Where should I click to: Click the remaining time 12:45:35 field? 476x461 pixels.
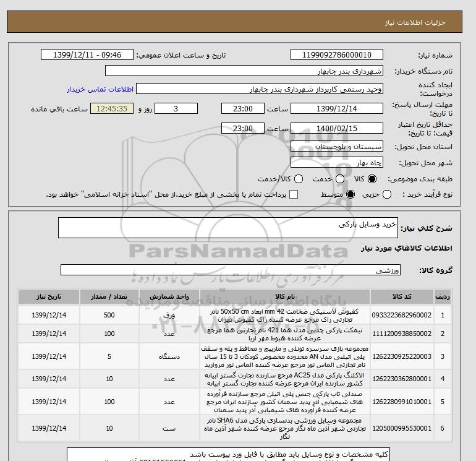(x=112, y=108)
